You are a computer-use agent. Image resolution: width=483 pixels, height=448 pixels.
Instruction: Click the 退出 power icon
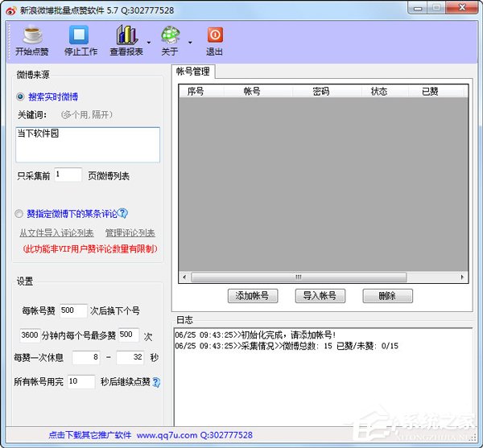(x=215, y=35)
